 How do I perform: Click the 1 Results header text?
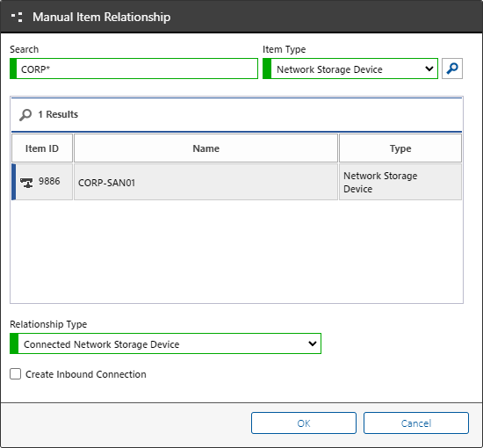[x=58, y=114]
